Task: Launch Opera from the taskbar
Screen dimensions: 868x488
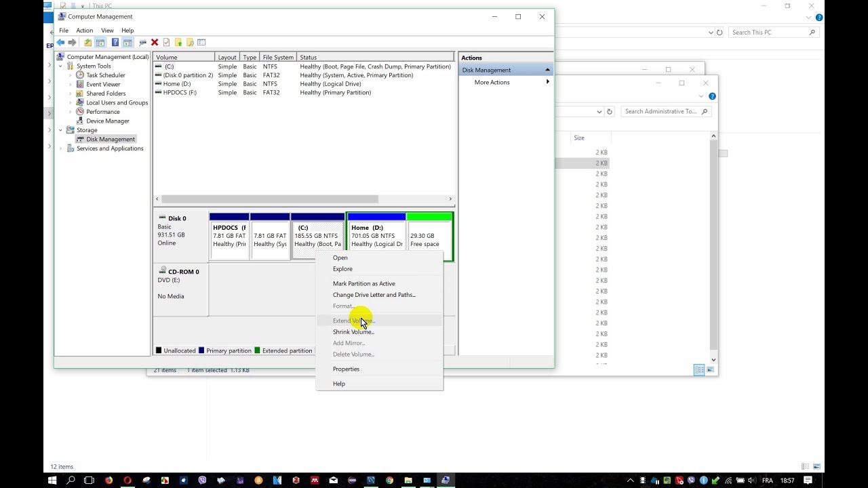Action: click(x=127, y=481)
